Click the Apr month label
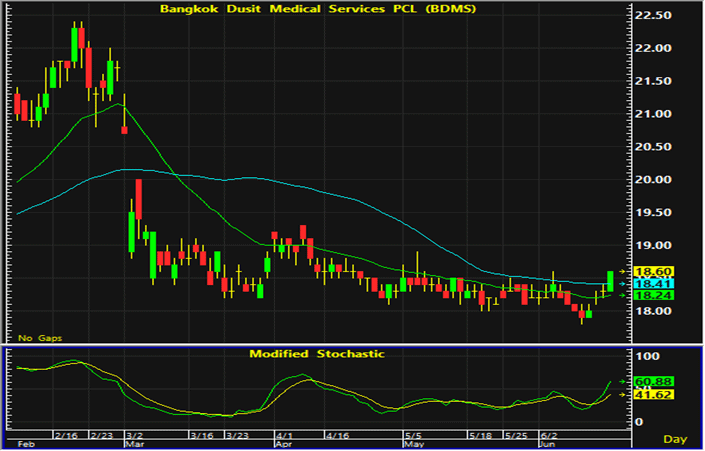This screenshot has width=705, height=451. (x=284, y=444)
